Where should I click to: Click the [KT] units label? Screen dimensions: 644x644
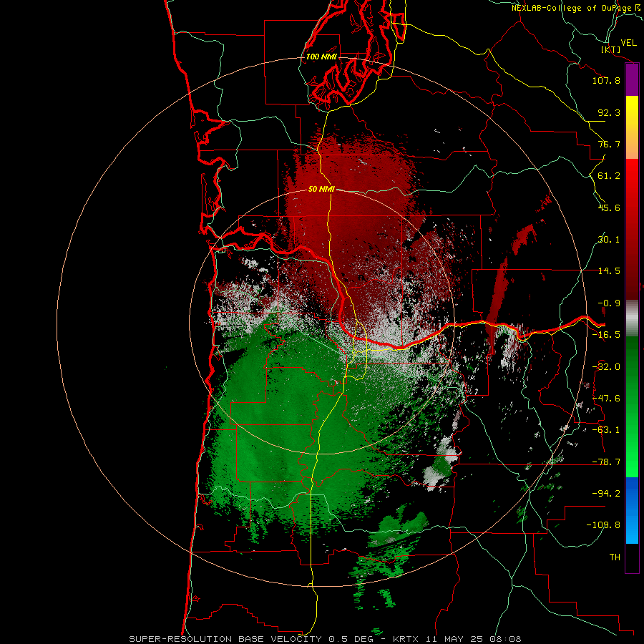point(611,49)
